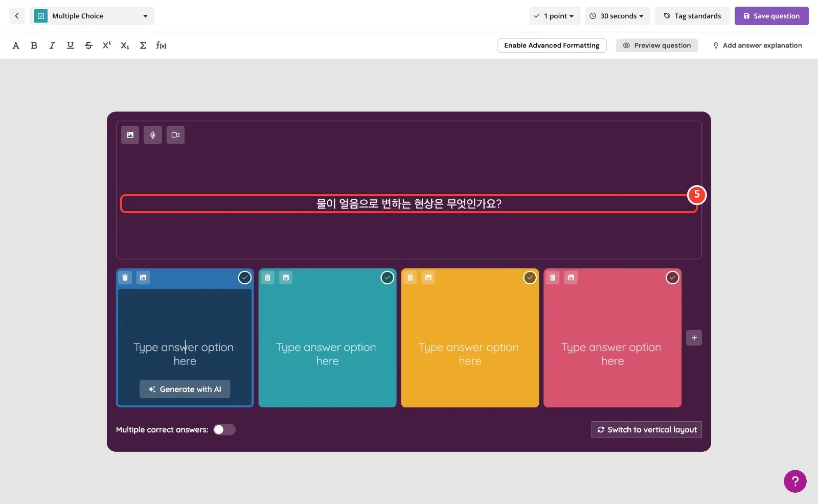Add image to the teal answer option

[x=286, y=278]
